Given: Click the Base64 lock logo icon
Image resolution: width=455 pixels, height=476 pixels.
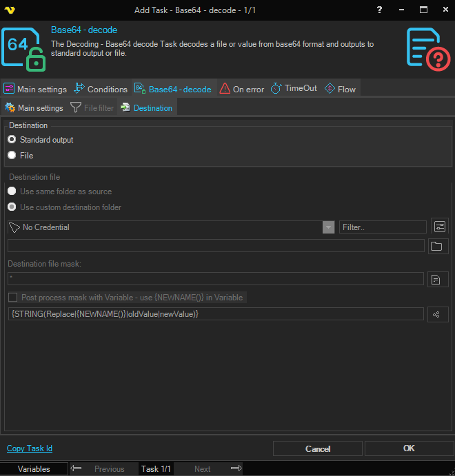Looking at the screenshot, I should (23, 50).
